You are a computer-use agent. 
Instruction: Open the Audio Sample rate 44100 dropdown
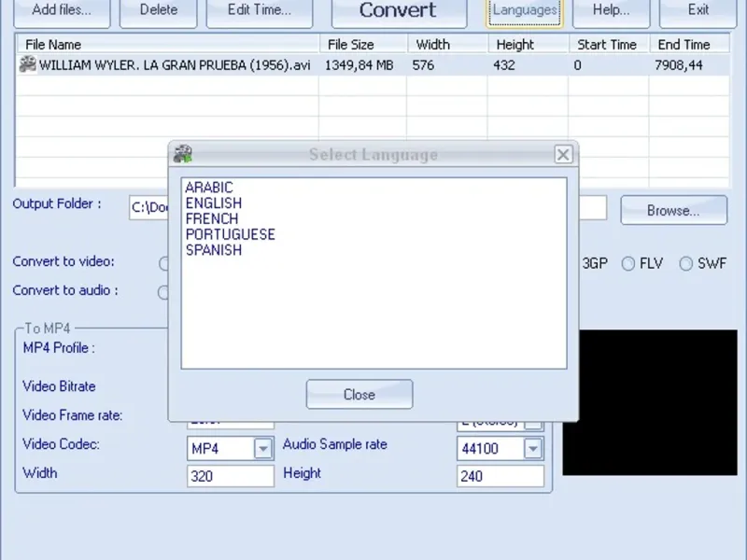click(533, 448)
